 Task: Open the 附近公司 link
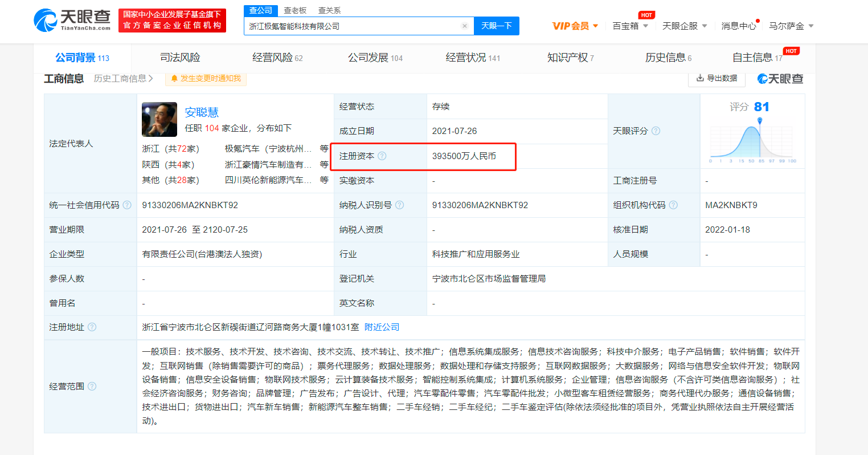382,327
